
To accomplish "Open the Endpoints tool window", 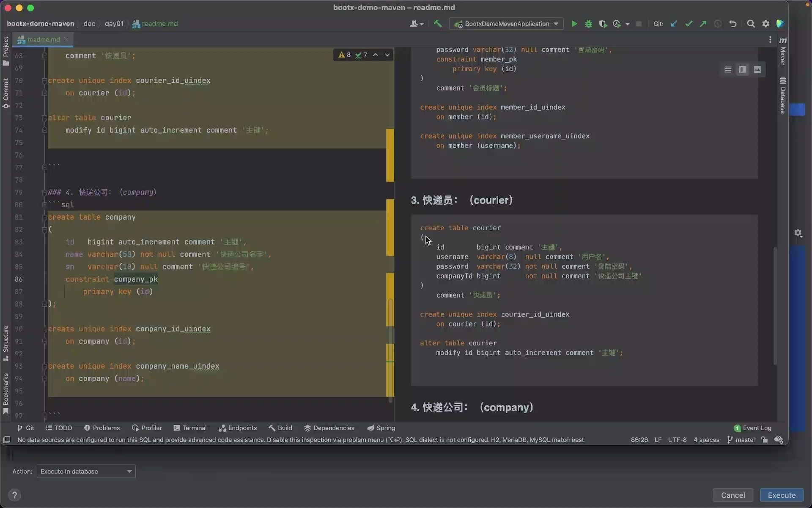I will point(238,428).
